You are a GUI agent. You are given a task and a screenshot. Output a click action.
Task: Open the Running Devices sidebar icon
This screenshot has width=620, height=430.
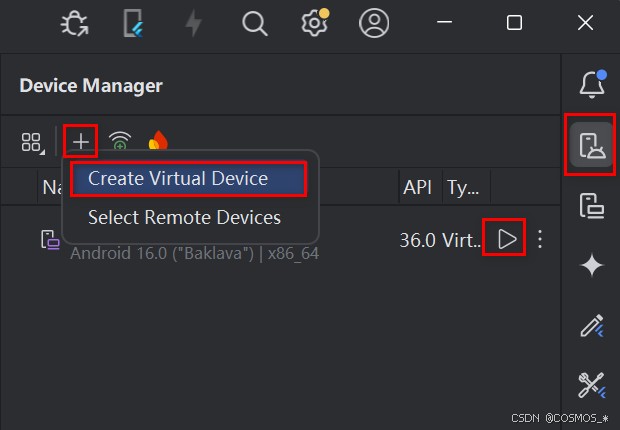(592, 207)
